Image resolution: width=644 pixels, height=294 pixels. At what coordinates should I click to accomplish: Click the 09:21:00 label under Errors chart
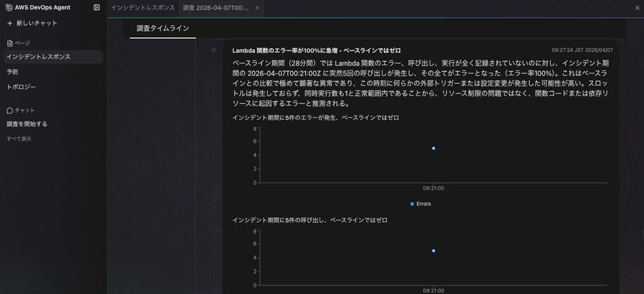433,188
